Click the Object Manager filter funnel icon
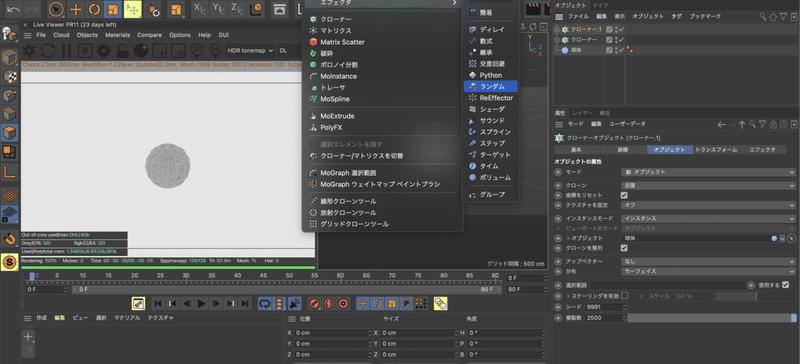The width and height of the screenshot is (800, 364). click(783, 17)
